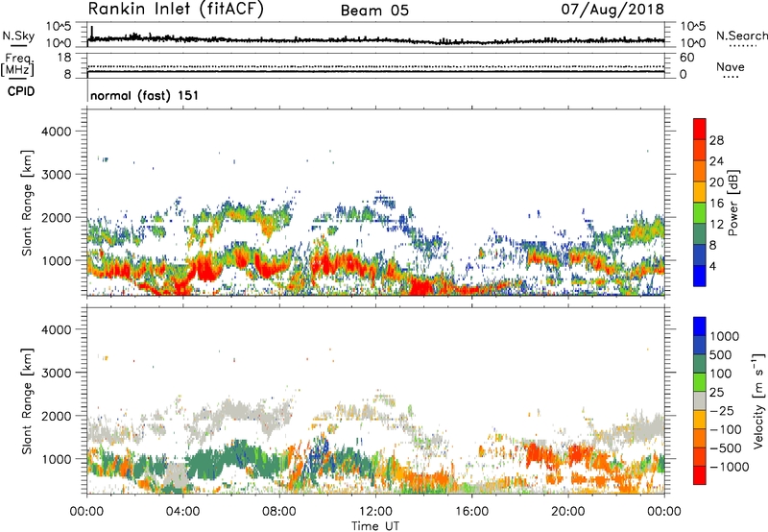This screenshot has height=532, width=768.
Task: Click the '04:00' time axis tick label
Action: [182, 512]
